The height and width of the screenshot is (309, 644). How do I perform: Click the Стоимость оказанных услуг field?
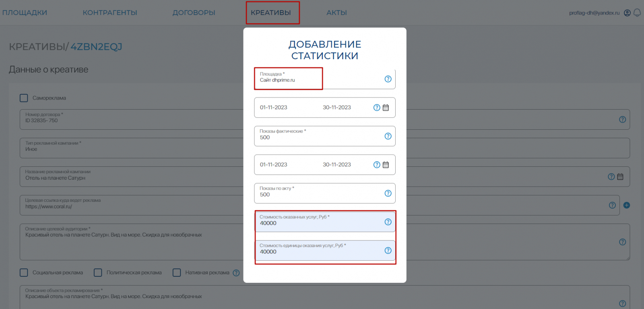325,222
